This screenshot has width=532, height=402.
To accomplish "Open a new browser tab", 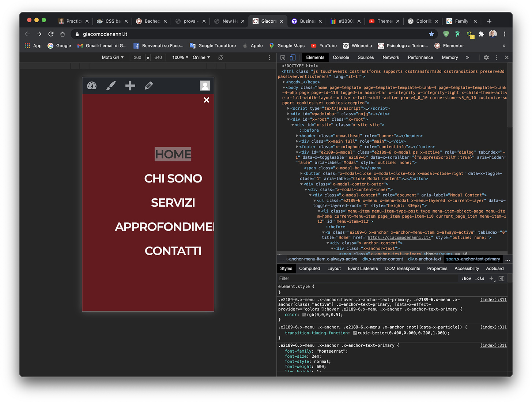I will click(489, 21).
